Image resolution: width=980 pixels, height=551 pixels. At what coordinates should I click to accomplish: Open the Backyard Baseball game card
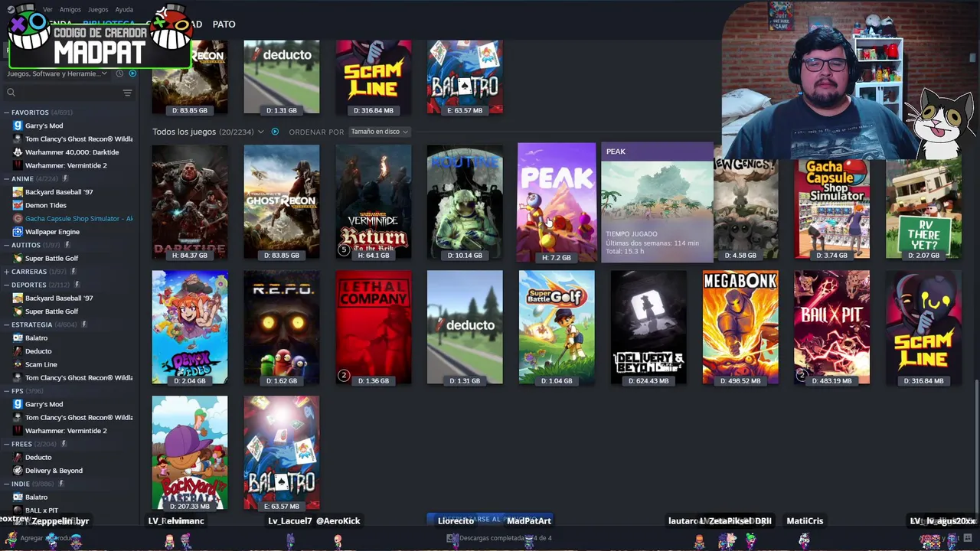click(x=190, y=453)
